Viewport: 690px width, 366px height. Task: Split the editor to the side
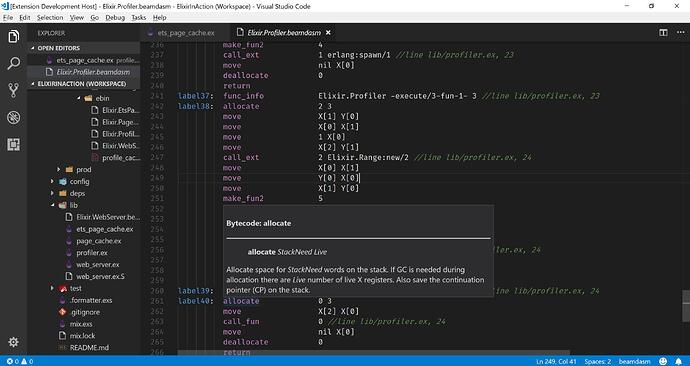[663, 33]
